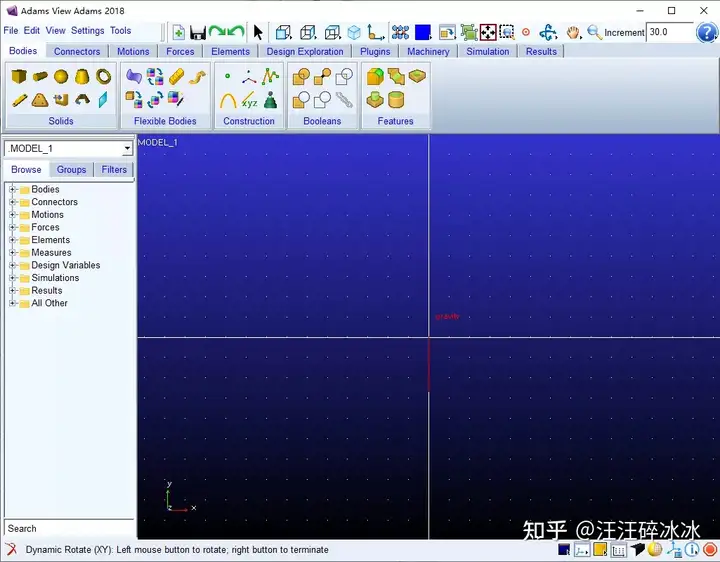
Task: Select the black arrow Select tool
Action: (258, 33)
